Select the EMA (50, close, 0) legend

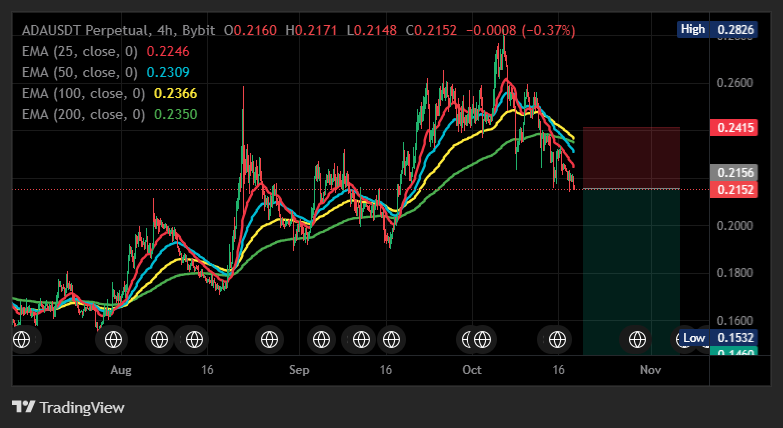80,72
